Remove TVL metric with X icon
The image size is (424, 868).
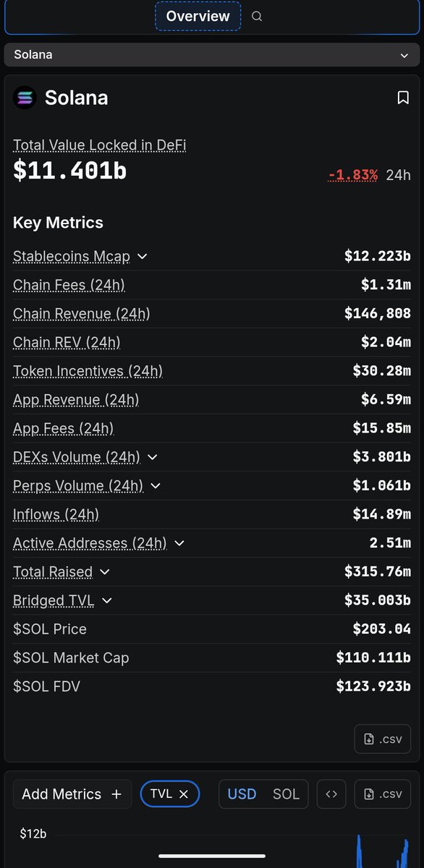[184, 793]
